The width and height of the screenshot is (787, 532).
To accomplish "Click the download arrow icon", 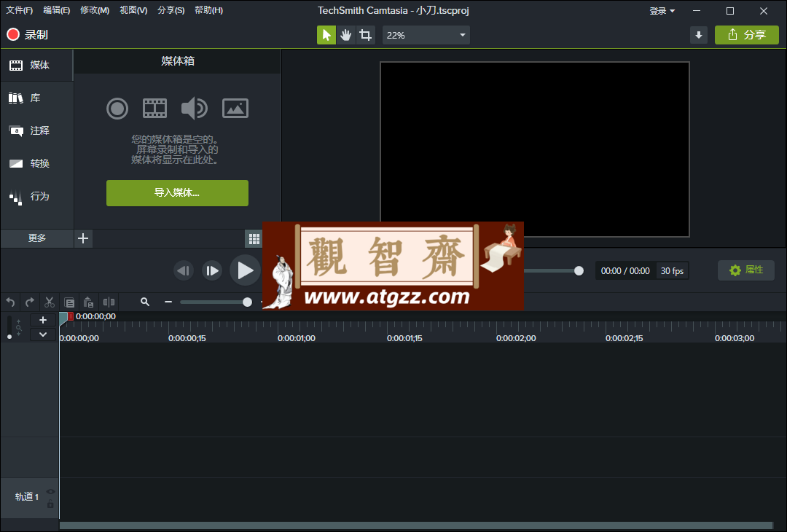I will tap(699, 35).
